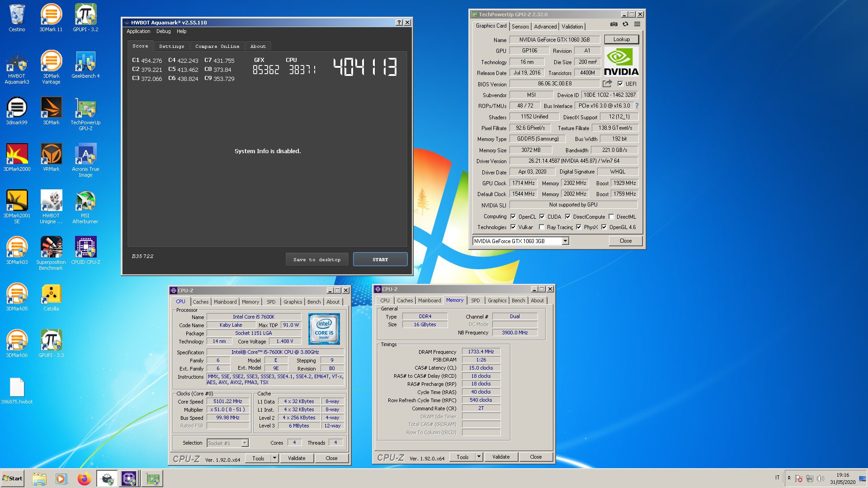The height and width of the screenshot is (488, 868).
Task: Toggle the UEFI checkbox in GPU-Z
Action: (x=620, y=84)
